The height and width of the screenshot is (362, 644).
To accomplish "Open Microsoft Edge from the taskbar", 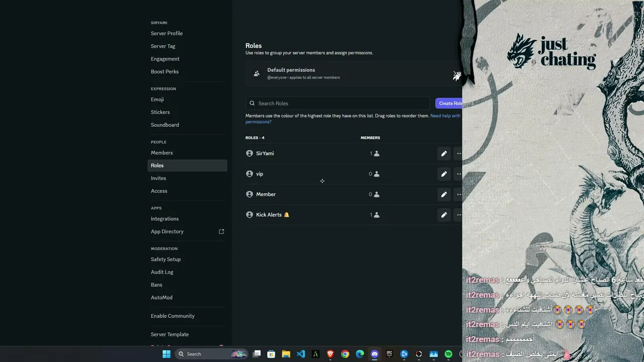I will click(x=360, y=354).
